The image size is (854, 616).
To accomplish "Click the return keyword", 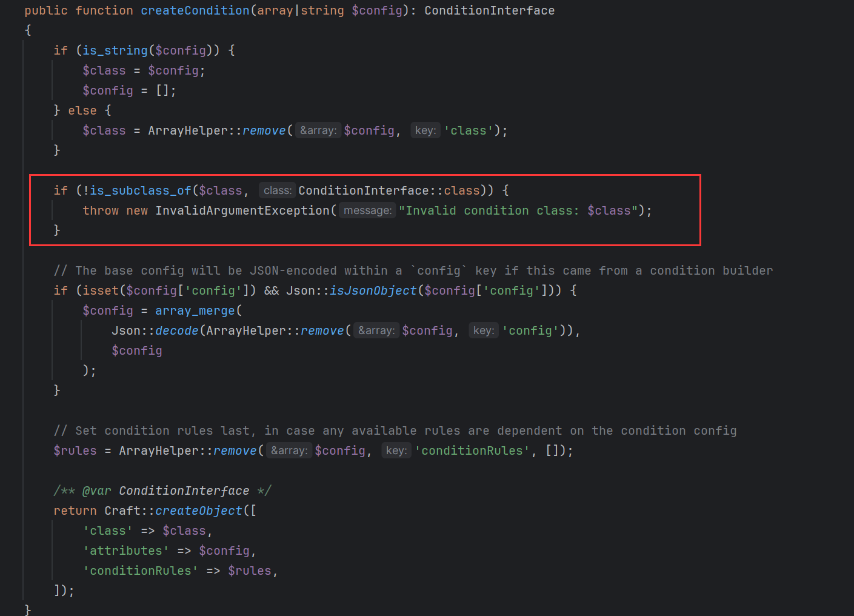I will (75, 511).
